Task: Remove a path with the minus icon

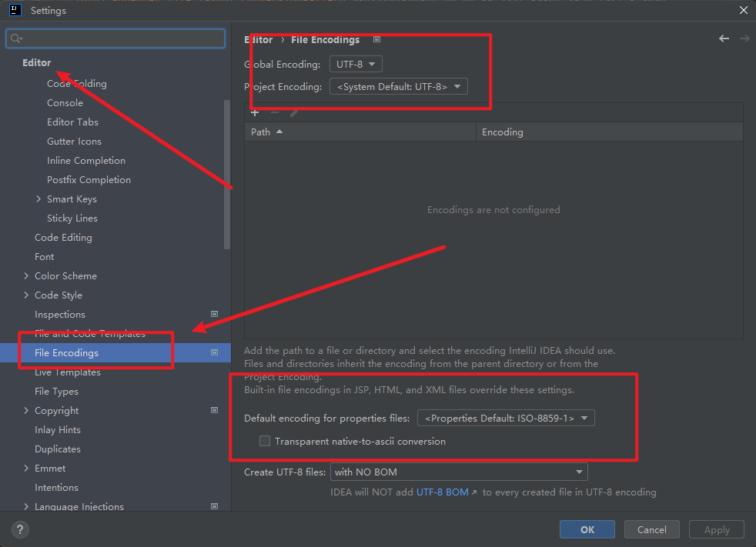Action: pos(275,113)
